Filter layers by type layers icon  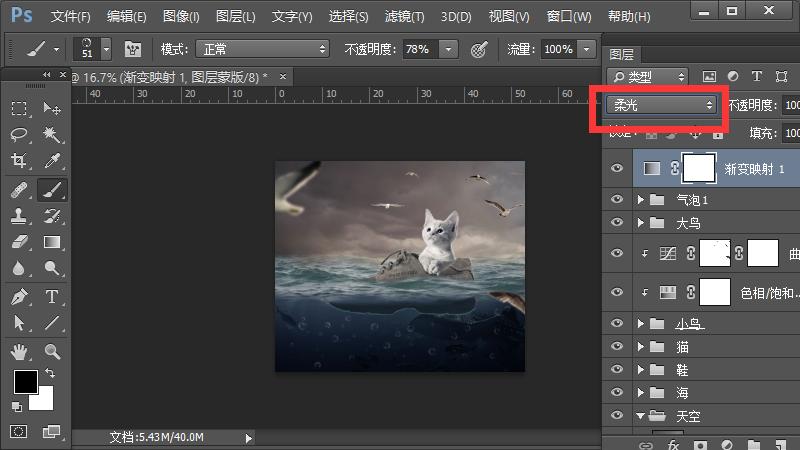click(757, 77)
